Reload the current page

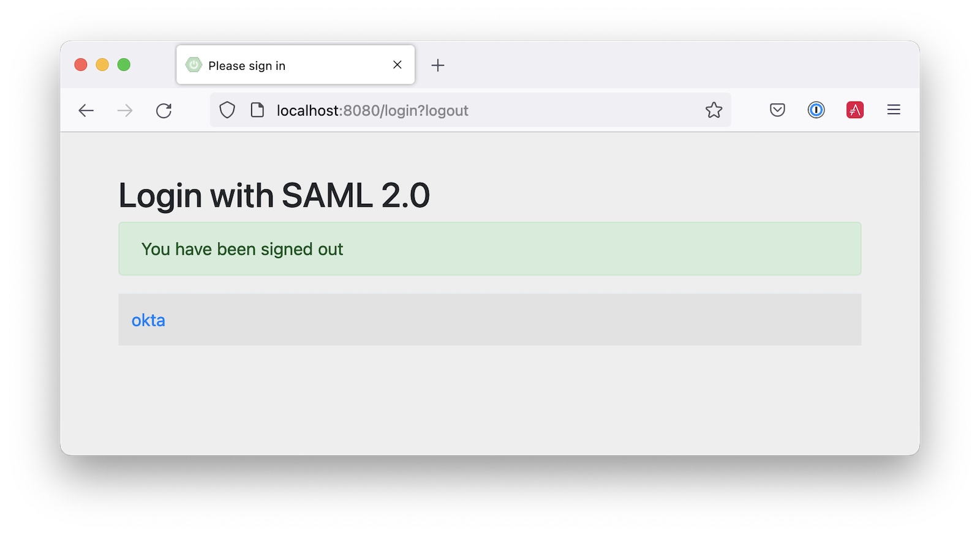(164, 110)
